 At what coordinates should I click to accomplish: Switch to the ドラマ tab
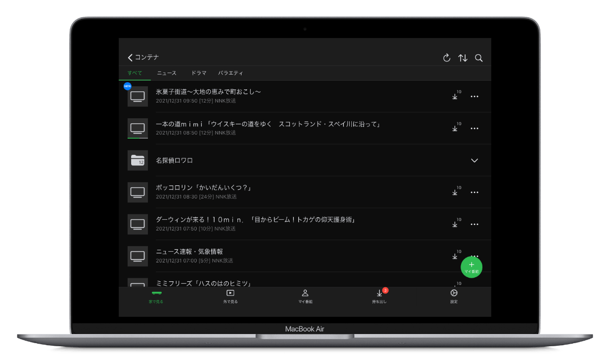coord(198,73)
